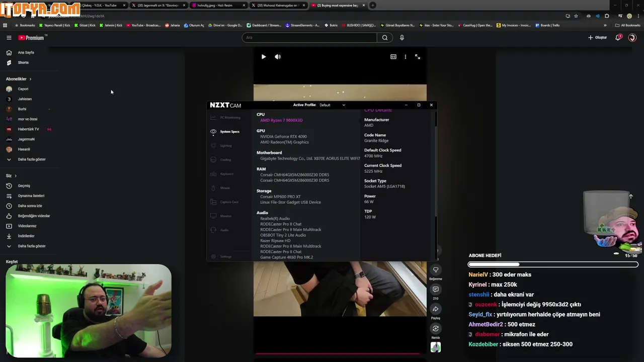
Task: Click the Short's red progress bar
Action: 338,353
